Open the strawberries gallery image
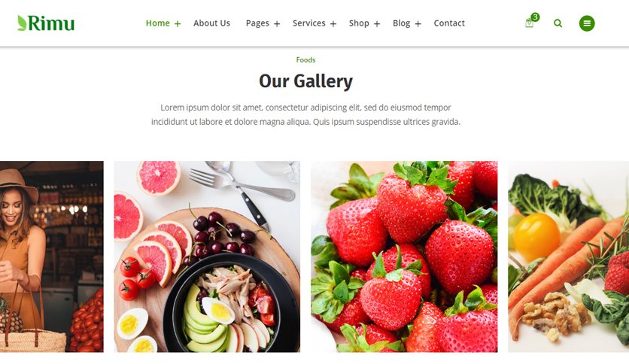This screenshot has height=364, width=629. coord(404,256)
